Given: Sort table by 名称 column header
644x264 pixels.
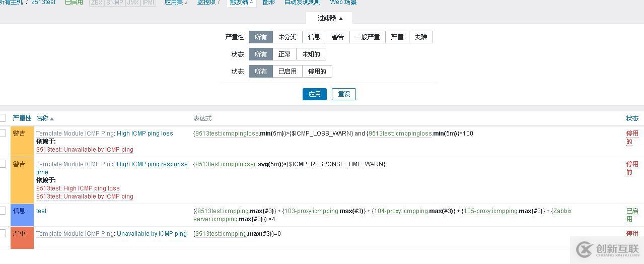Looking at the screenshot, I should (45, 118).
